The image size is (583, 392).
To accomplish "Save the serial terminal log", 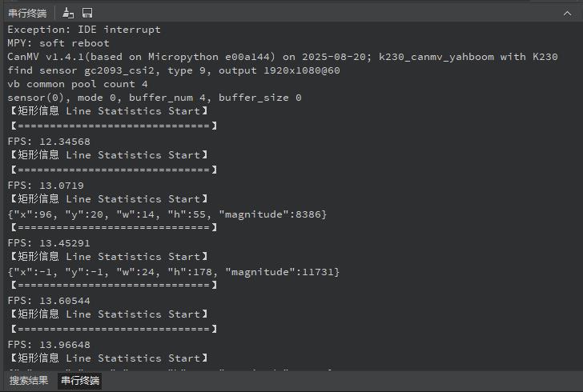I will (x=87, y=13).
